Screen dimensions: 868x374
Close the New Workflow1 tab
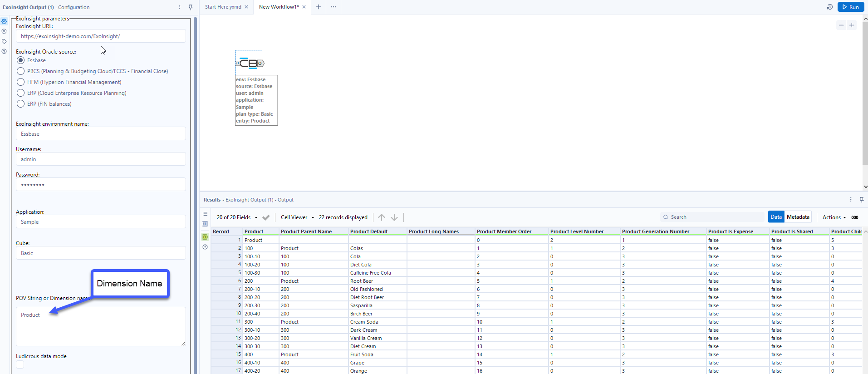click(304, 7)
